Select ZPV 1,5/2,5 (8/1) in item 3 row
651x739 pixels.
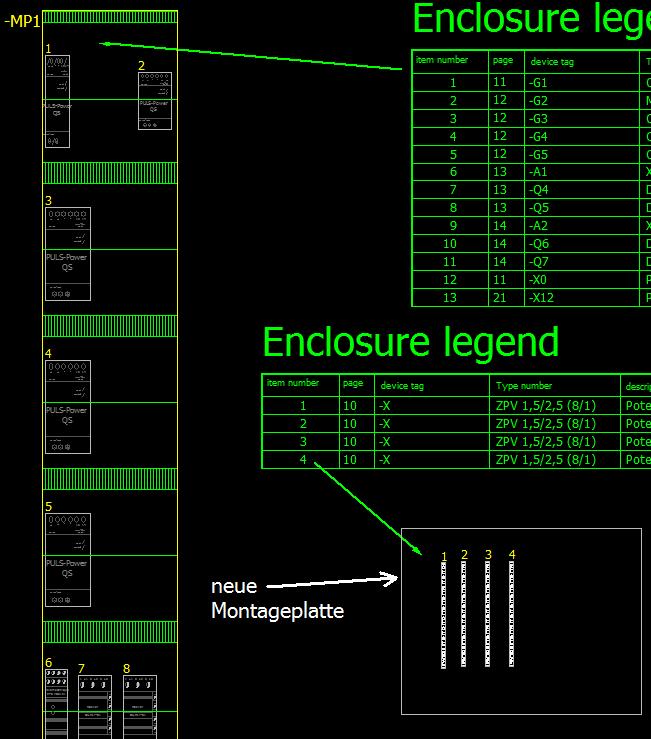click(555, 442)
